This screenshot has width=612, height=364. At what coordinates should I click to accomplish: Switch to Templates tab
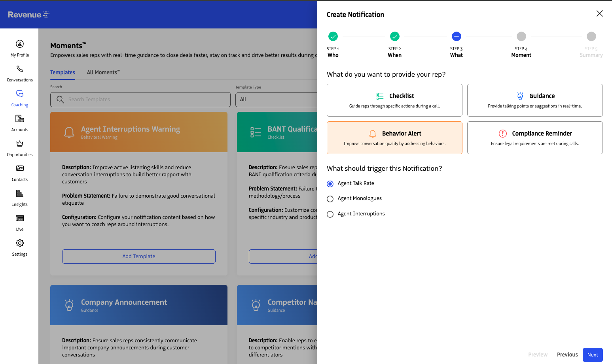pyautogui.click(x=63, y=72)
